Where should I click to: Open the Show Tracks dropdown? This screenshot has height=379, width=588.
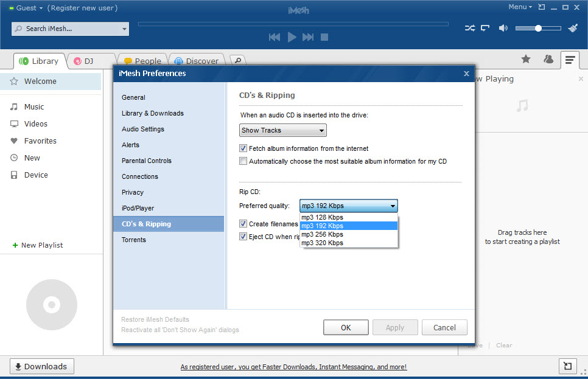(x=283, y=130)
